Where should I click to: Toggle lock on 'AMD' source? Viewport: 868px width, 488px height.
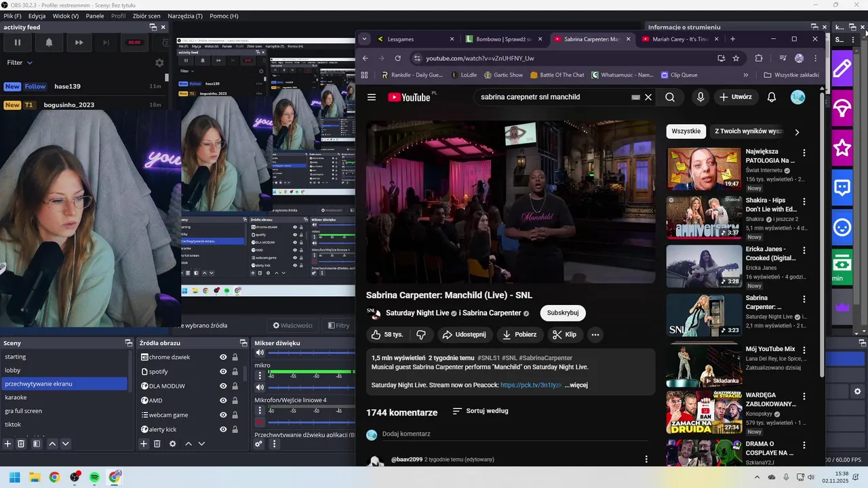click(x=235, y=401)
